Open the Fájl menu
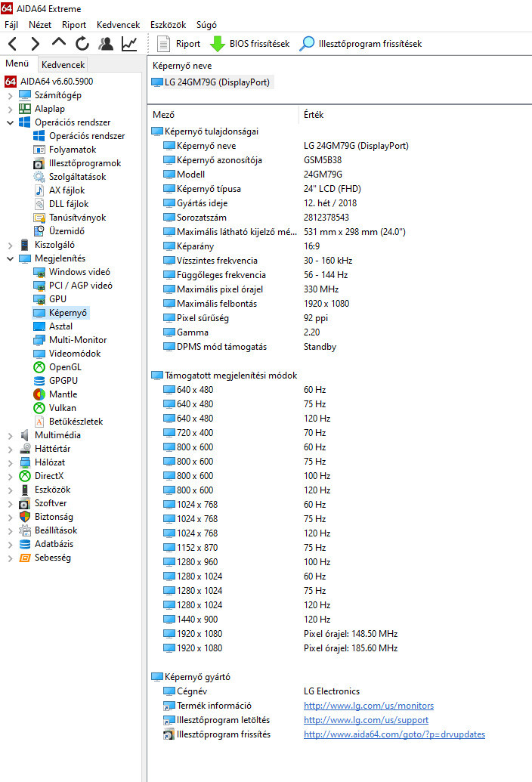This screenshot has width=532, height=782. tap(11, 25)
